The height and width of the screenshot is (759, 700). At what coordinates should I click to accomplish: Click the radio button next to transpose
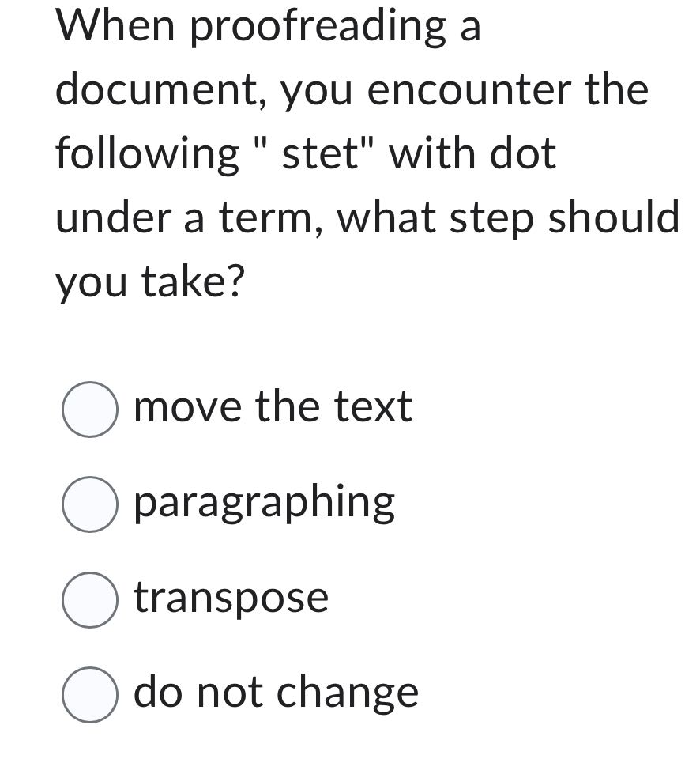[x=89, y=599]
